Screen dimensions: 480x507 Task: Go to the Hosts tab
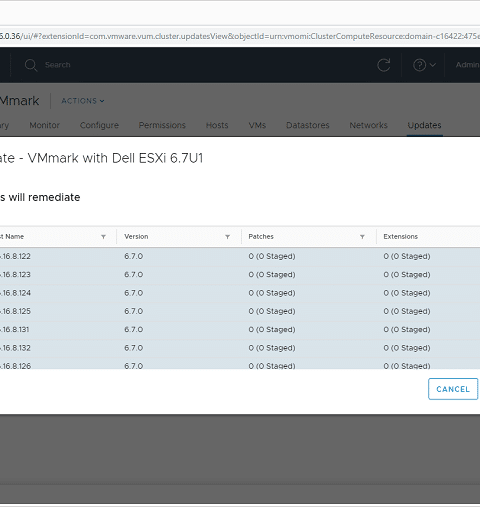click(217, 125)
